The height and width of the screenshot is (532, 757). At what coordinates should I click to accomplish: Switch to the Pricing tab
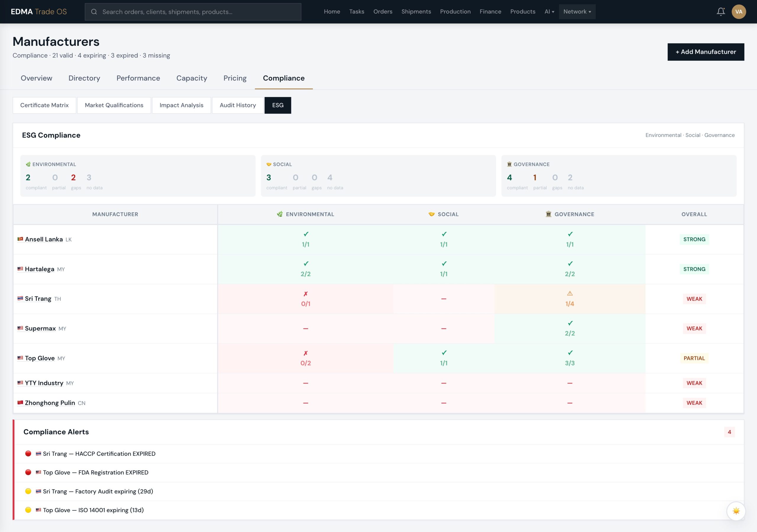click(235, 78)
